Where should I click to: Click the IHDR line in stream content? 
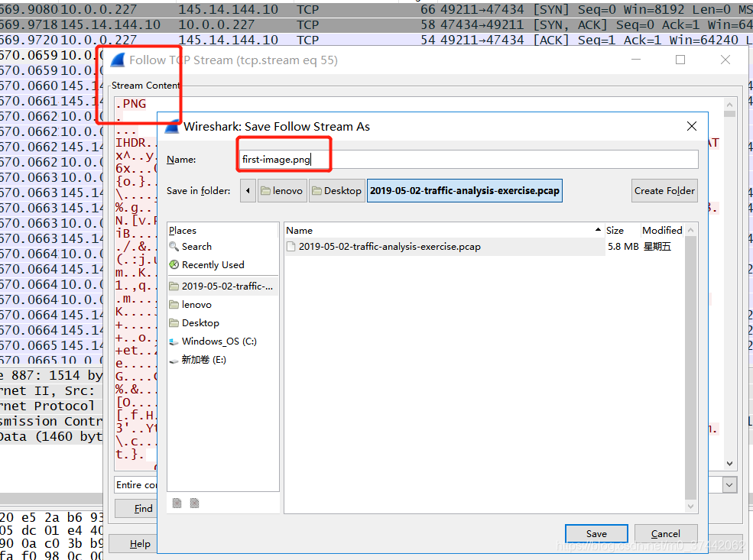pyautogui.click(x=135, y=143)
